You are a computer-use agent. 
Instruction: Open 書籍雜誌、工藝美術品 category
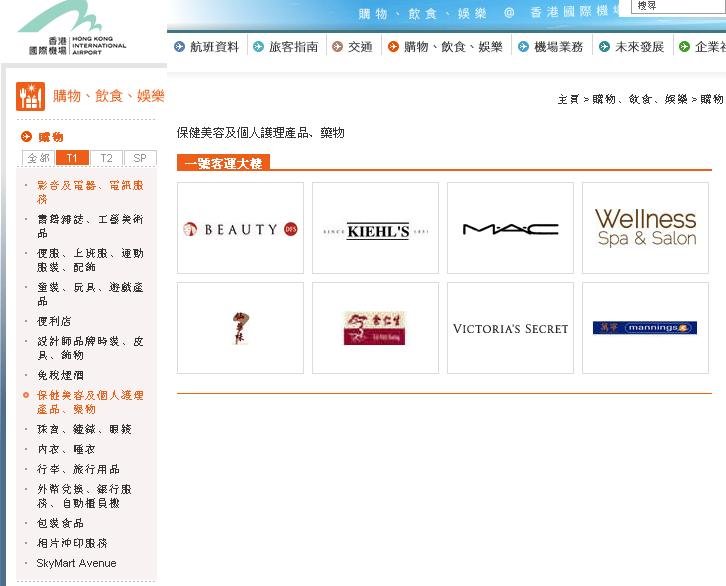click(x=90, y=226)
